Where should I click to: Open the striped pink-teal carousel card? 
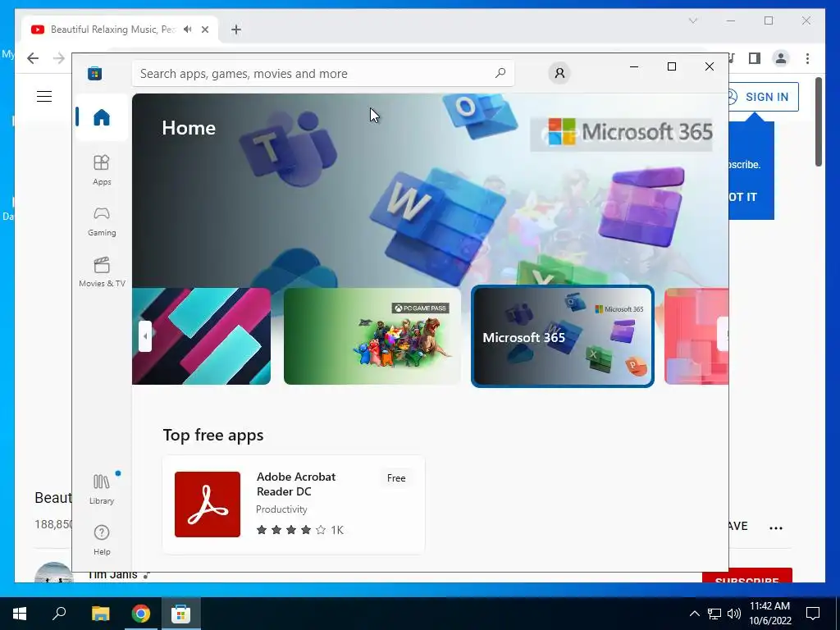pyautogui.click(x=202, y=336)
